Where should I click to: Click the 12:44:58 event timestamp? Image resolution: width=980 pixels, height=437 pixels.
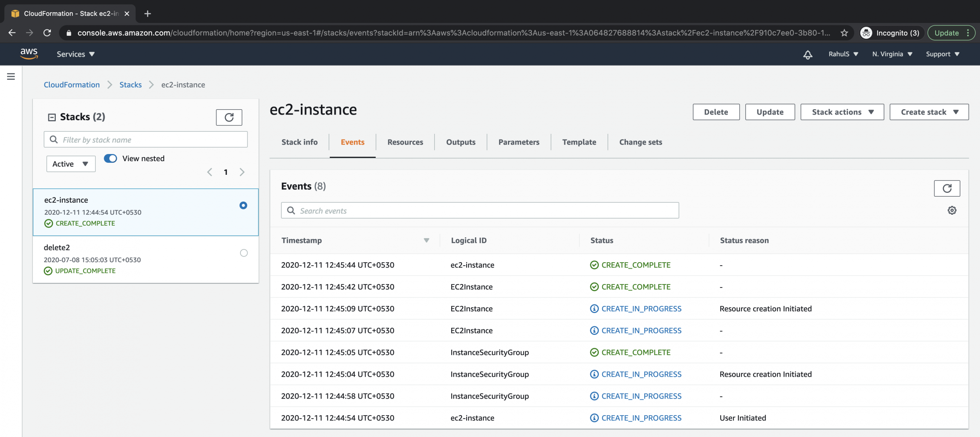pos(337,396)
